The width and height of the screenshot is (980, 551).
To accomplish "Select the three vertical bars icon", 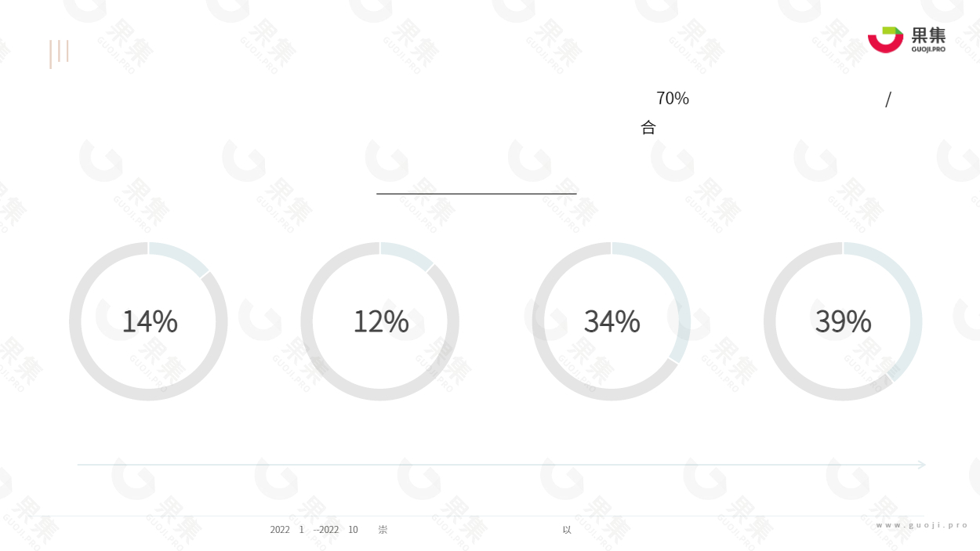I will 59,53.
